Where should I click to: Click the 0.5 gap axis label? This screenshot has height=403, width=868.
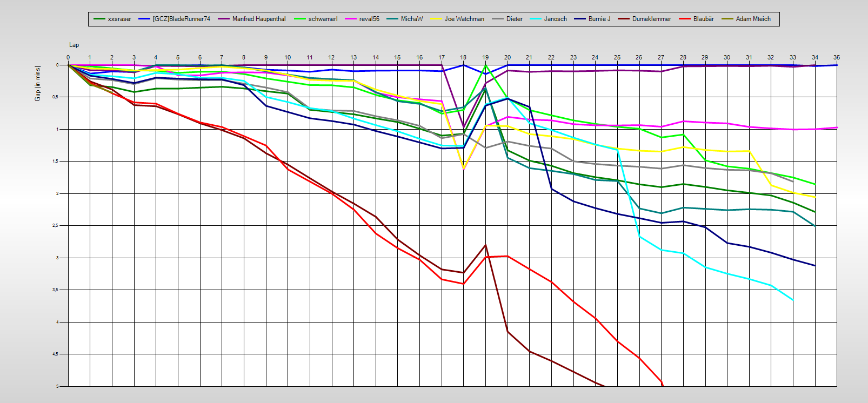56,97
